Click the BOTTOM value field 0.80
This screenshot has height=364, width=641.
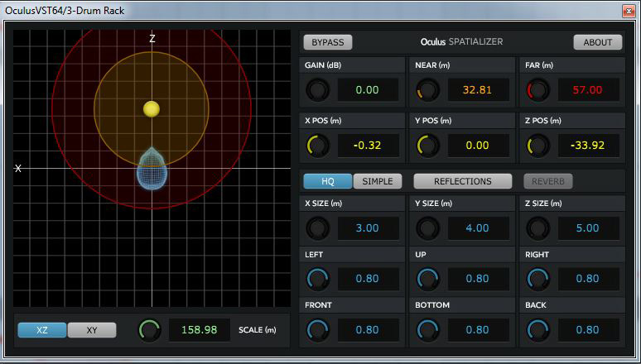tap(478, 330)
